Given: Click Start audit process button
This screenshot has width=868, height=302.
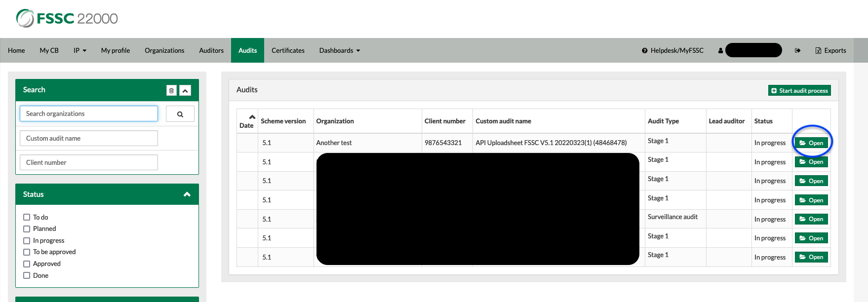Looking at the screenshot, I should [x=799, y=91].
